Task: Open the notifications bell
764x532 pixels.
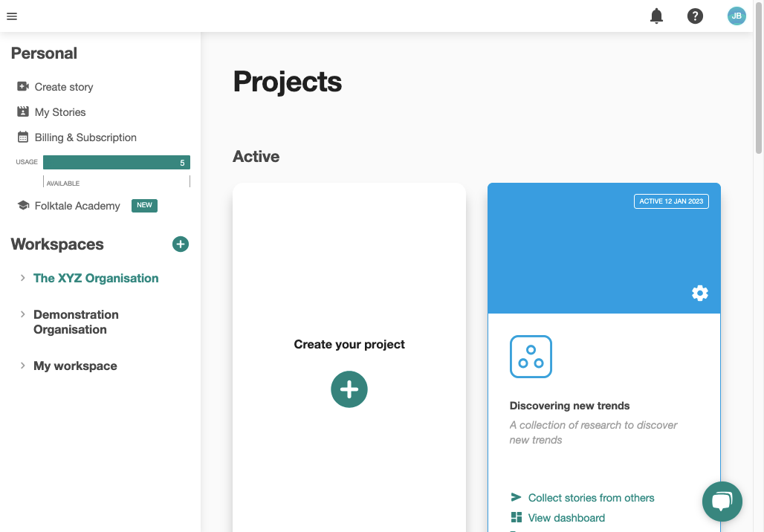Action: point(656,16)
